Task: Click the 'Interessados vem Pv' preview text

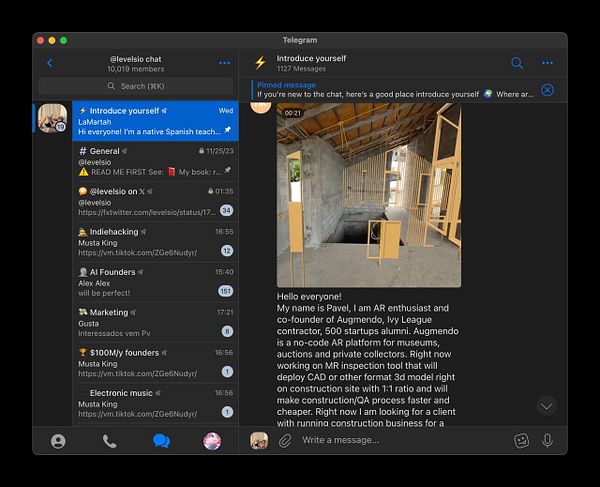Action: click(x=114, y=333)
